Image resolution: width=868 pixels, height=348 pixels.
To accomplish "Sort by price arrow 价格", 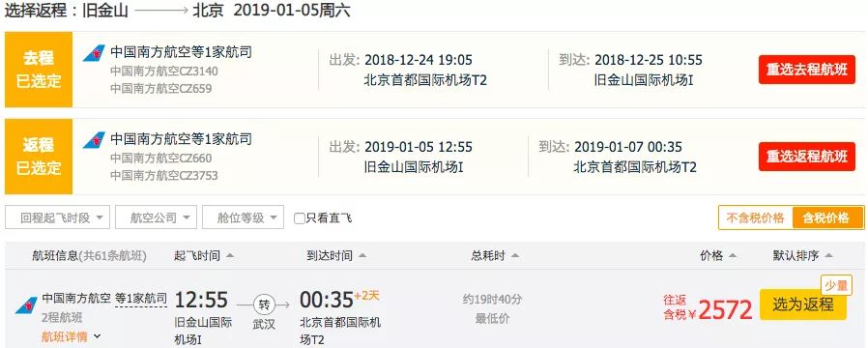I will [x=733, y=255].
